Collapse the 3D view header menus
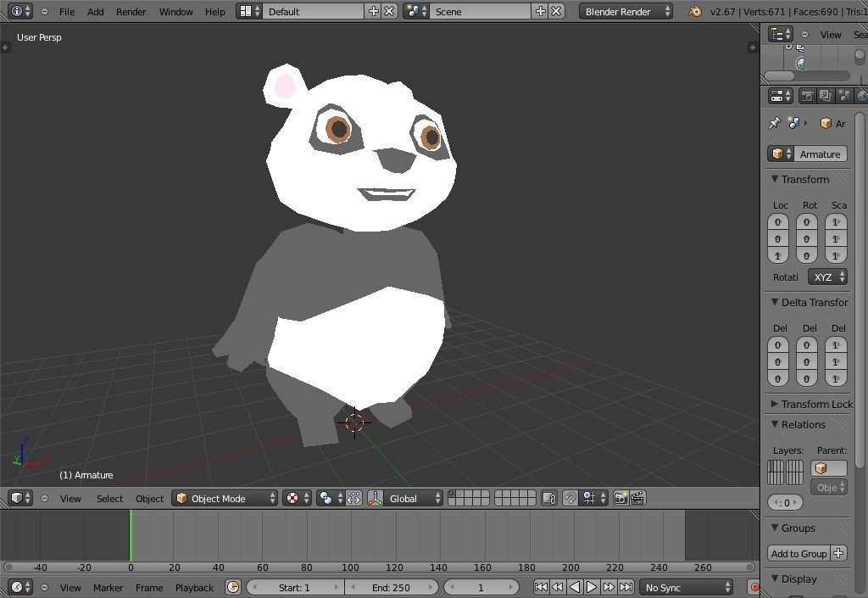 [44, 499]
